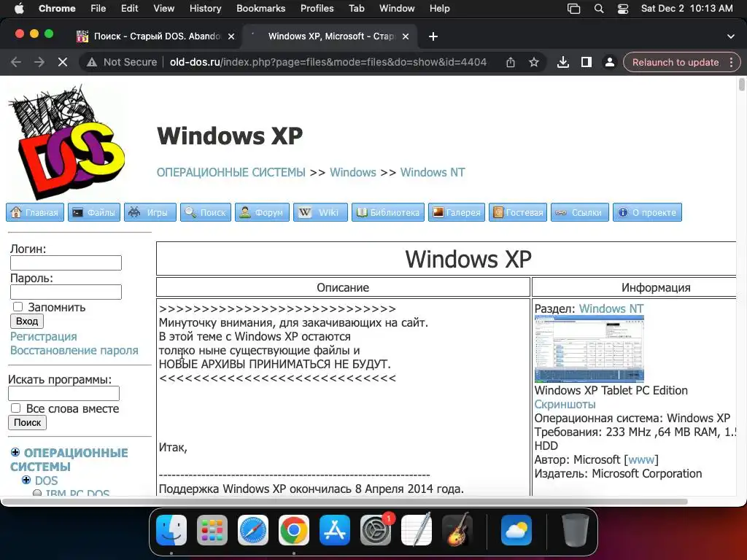Viewport: 747px width, 560px height.
Task: Expand ОПЕРАЦИОННЫЕ СИСТЕМЫ tree plus icon
Action: 15,452
